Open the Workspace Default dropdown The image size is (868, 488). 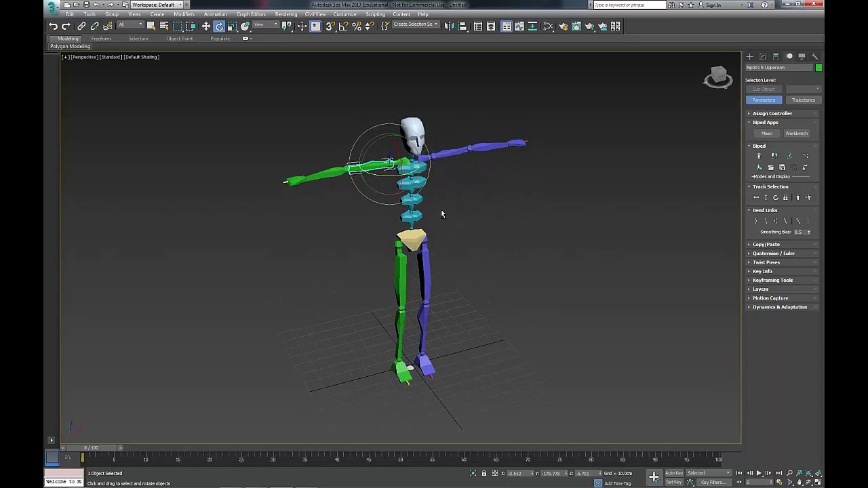(157, 5)
